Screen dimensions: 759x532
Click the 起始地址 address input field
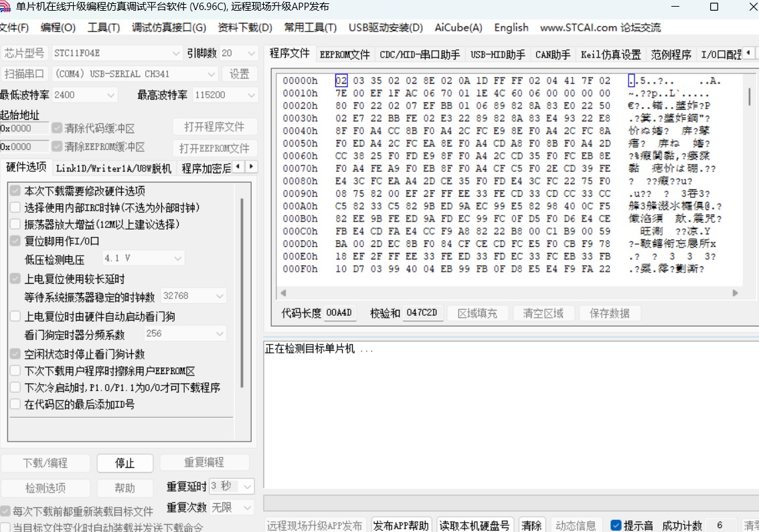(23, 127)
